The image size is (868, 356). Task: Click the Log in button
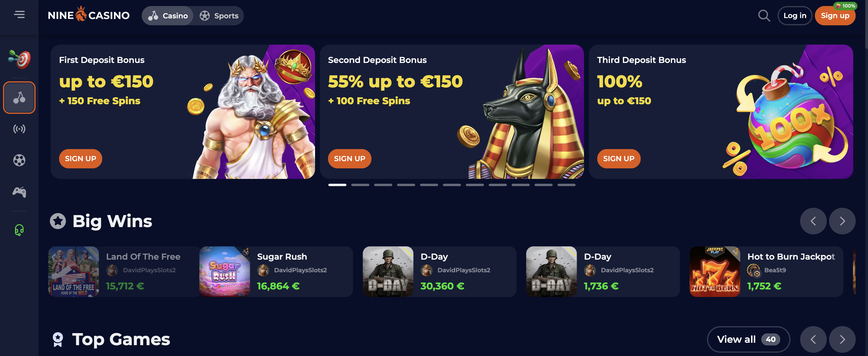[x=794, y=15]
